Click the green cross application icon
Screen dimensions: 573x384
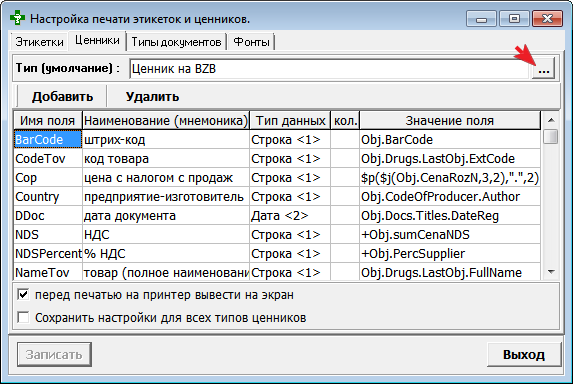click(x=17, y=18)
